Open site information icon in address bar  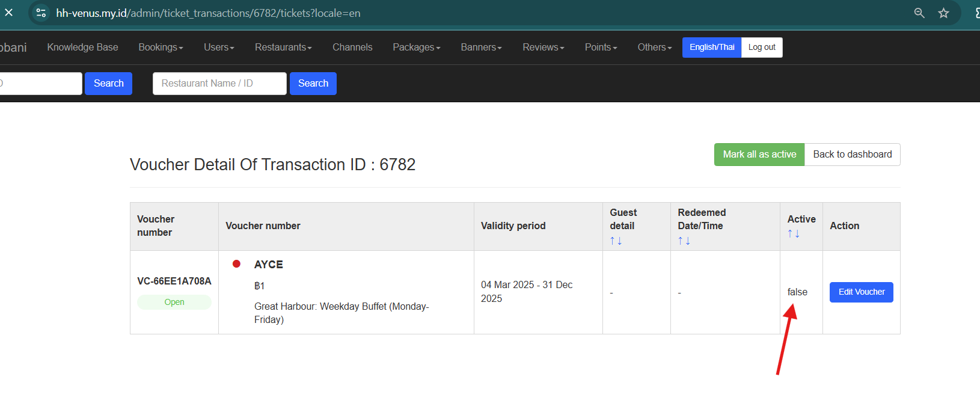pos(41,13)
